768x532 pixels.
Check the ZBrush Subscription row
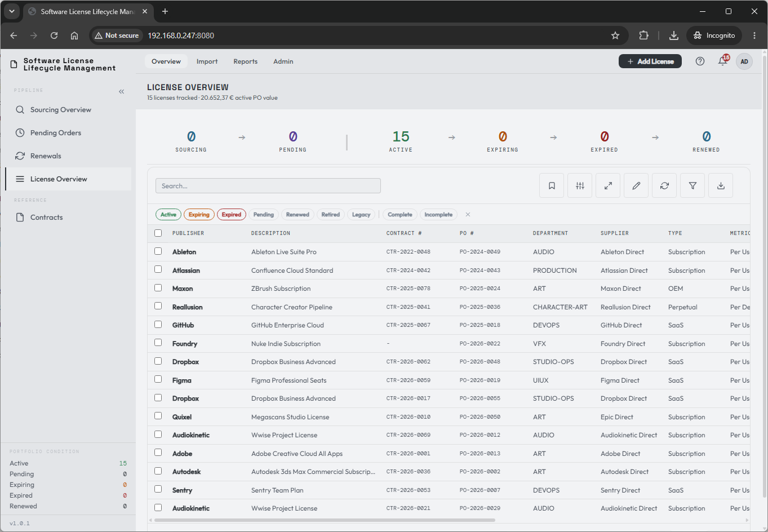[x=158, y=288]
